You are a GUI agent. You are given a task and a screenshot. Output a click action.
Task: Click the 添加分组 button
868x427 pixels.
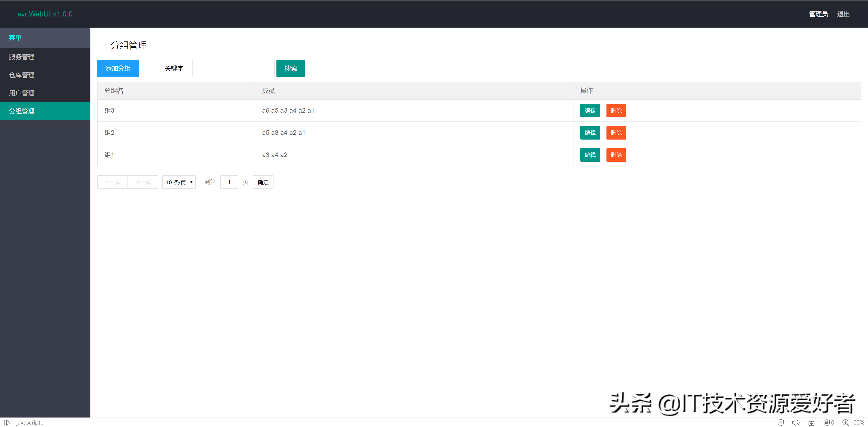[x=118, y=68]
